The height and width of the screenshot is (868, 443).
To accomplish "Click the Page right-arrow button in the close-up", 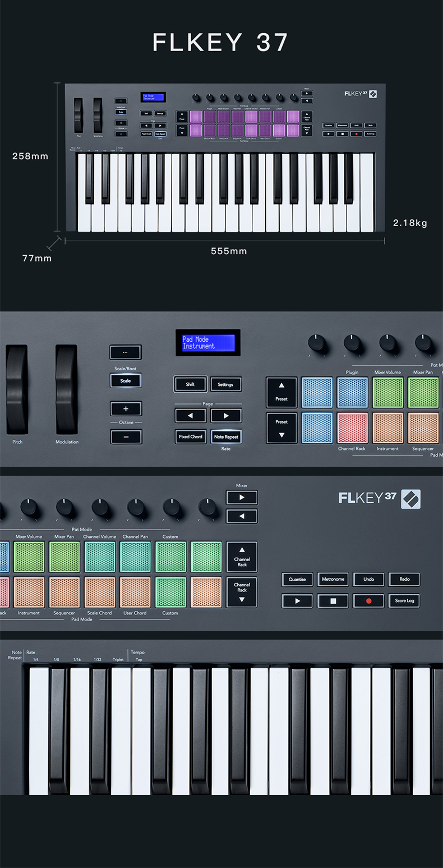I will coord(226,416).
